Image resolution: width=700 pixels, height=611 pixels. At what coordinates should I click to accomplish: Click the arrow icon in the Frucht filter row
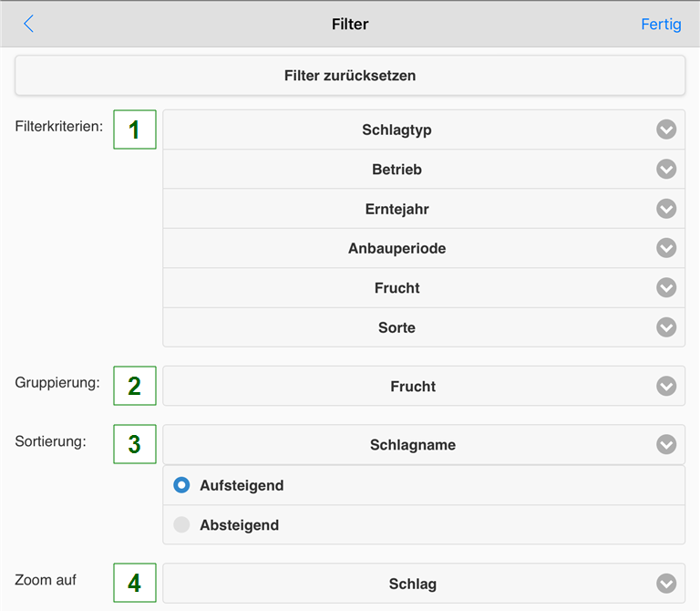(666, 287)
